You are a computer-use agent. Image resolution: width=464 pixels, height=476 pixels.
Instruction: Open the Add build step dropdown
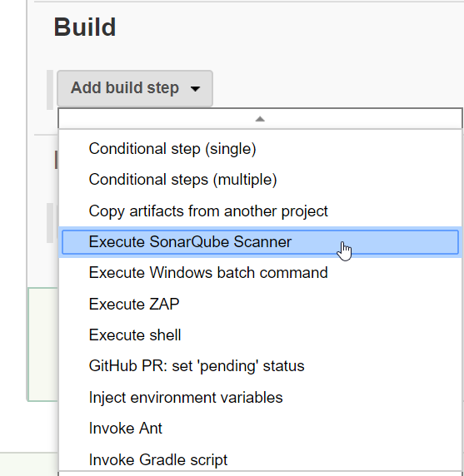pos(135,88)
